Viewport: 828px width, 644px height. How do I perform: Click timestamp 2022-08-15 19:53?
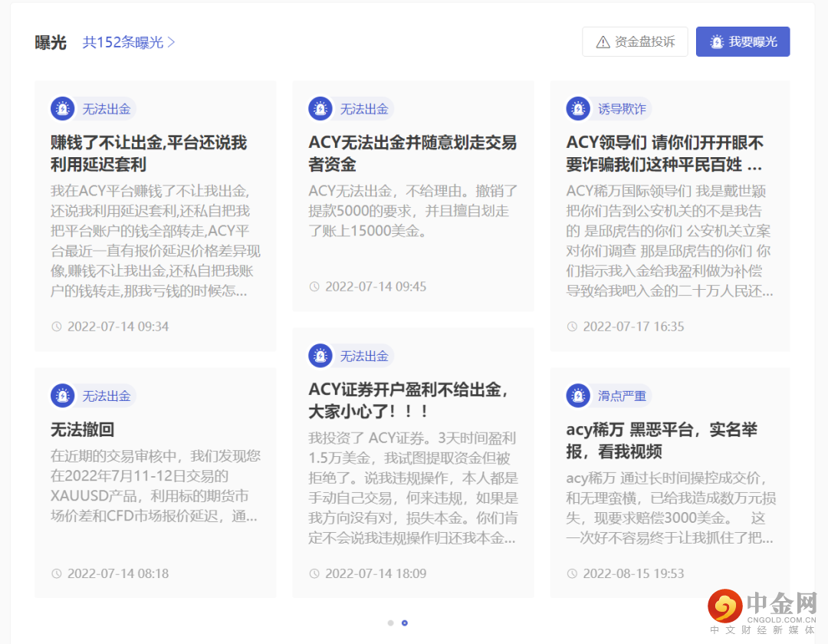tap(634, 573)
